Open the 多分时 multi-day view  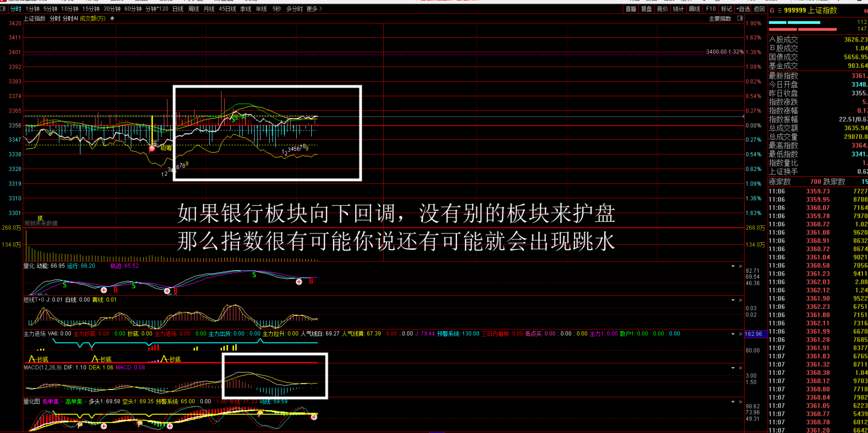tap(294, 9)
